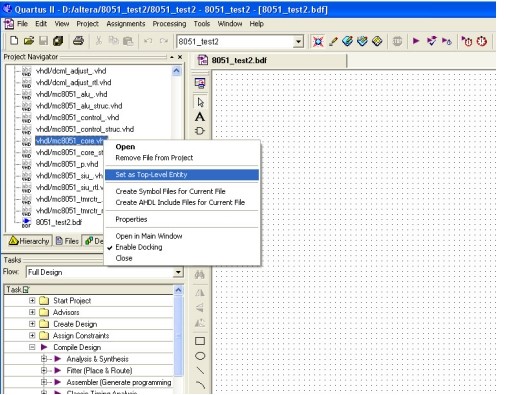Switch to the Files tab
506x395 pixels.
(x=67, y=241)
